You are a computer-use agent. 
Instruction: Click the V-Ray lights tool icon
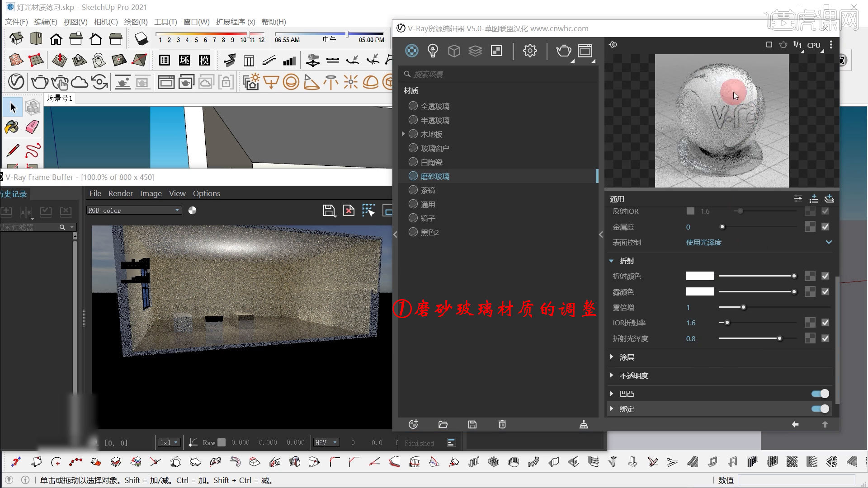tap(433, 51)
